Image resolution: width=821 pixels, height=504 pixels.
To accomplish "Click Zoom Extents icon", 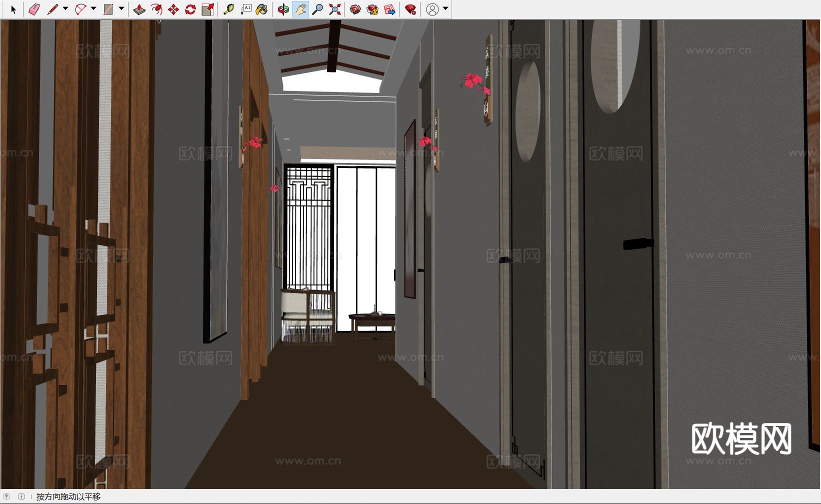I will click(334, 9).
